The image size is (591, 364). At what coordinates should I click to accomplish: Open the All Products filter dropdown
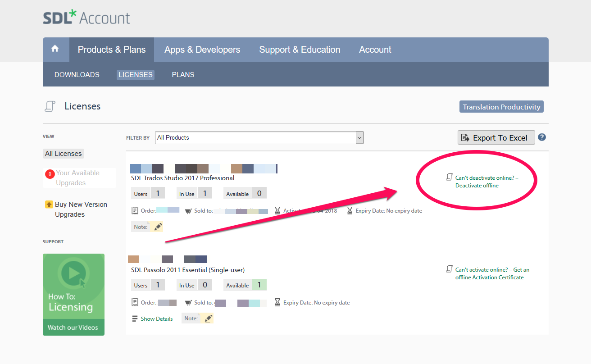tap(259, 137)
